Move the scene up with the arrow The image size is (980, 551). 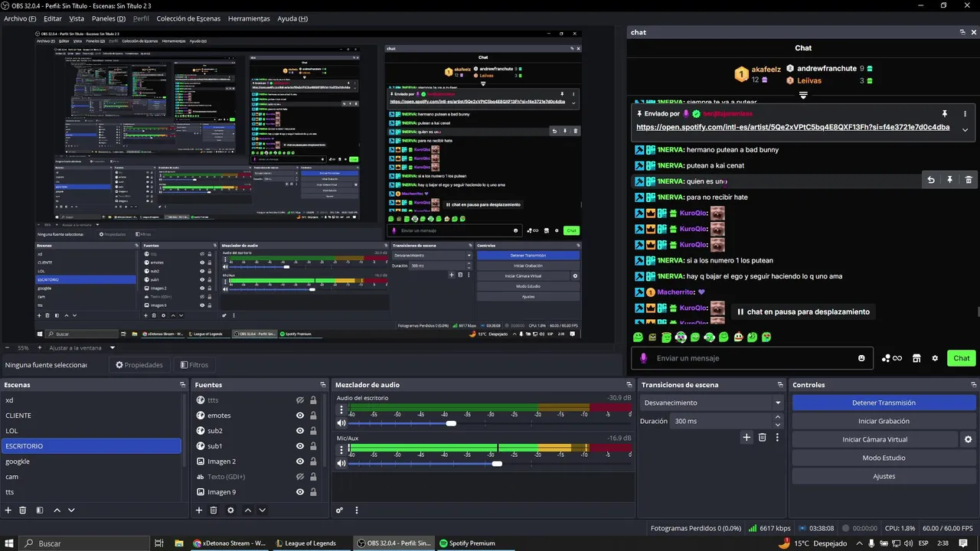(x=57, y=510)
